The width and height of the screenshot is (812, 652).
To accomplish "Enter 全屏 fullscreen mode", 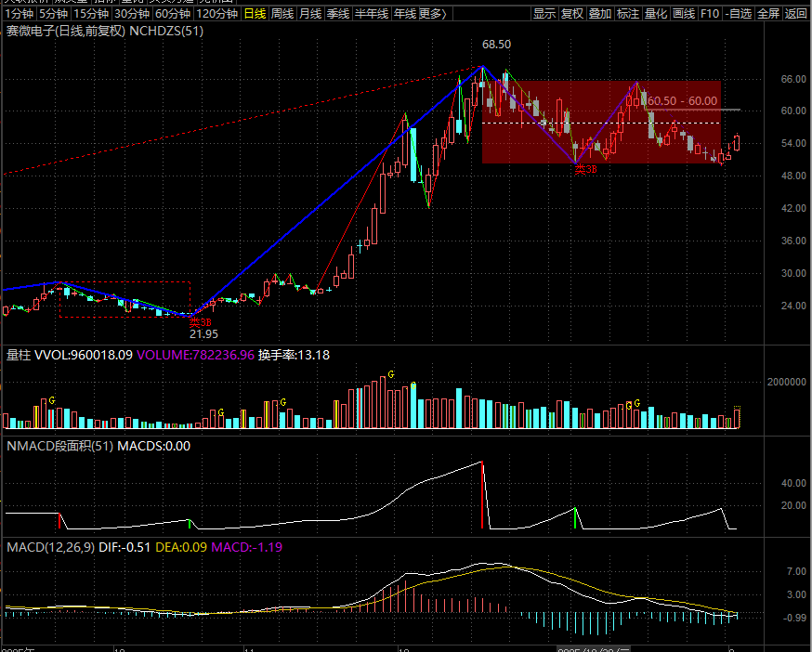I will pyautogui.click(x=768, y=13).
